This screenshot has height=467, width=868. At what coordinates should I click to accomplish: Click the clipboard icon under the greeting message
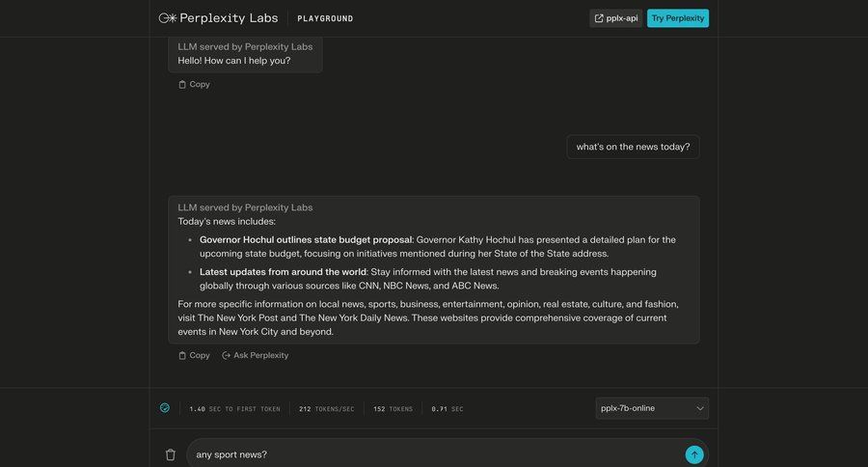point(182,85)
